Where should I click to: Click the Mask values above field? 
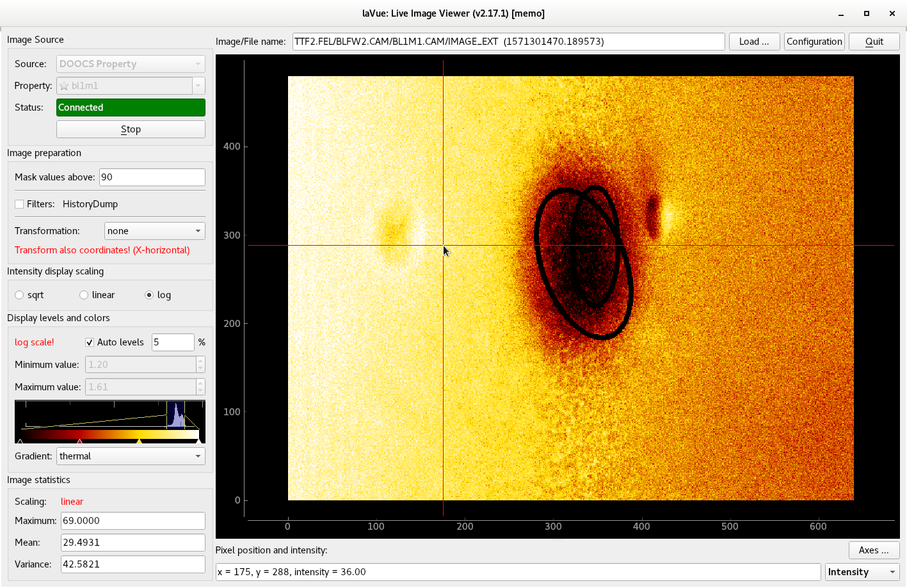coord(152,177)
